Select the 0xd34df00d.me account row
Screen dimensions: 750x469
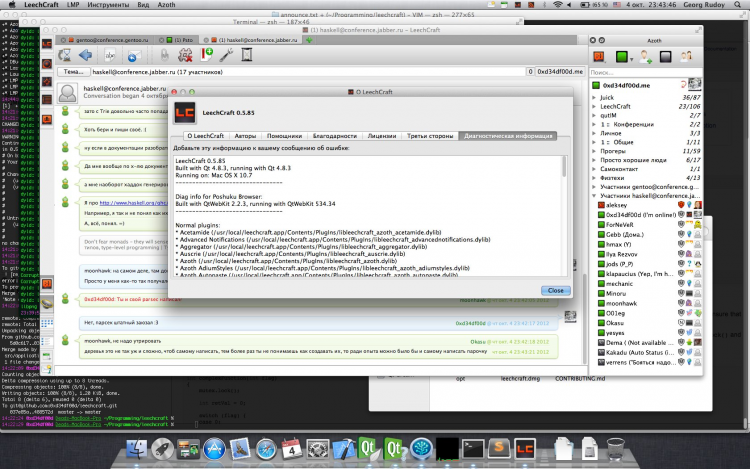pos(646,85)
